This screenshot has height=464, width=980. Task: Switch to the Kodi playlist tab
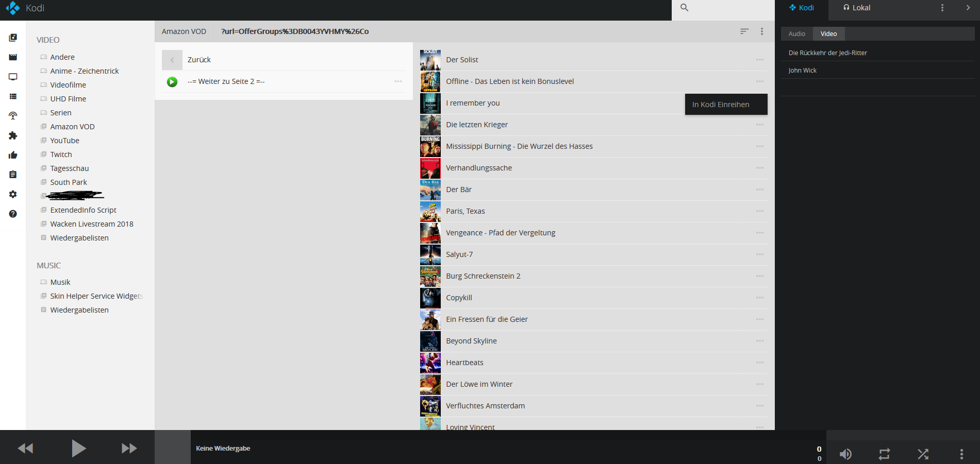(802, 8)
